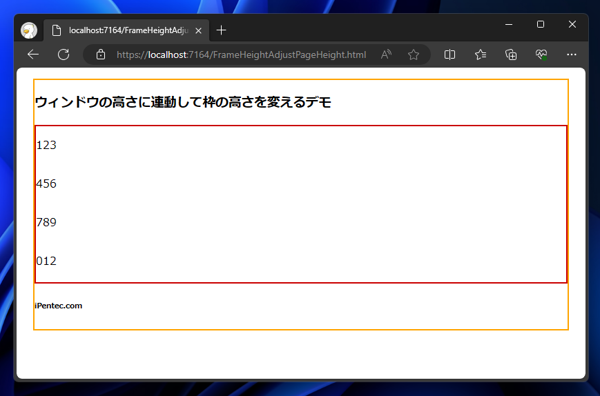Screen dimensions: 600x396
Task: Toggle split screen icon
Action: pos(450,55)
